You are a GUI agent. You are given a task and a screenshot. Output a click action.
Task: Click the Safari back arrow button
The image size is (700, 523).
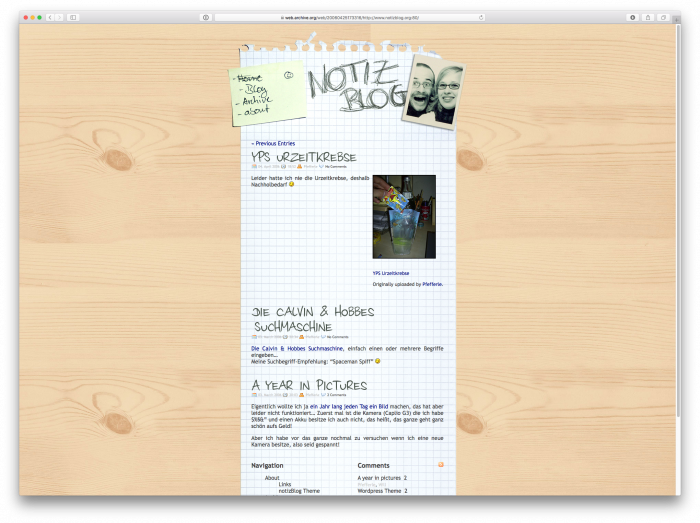(49, 17)
